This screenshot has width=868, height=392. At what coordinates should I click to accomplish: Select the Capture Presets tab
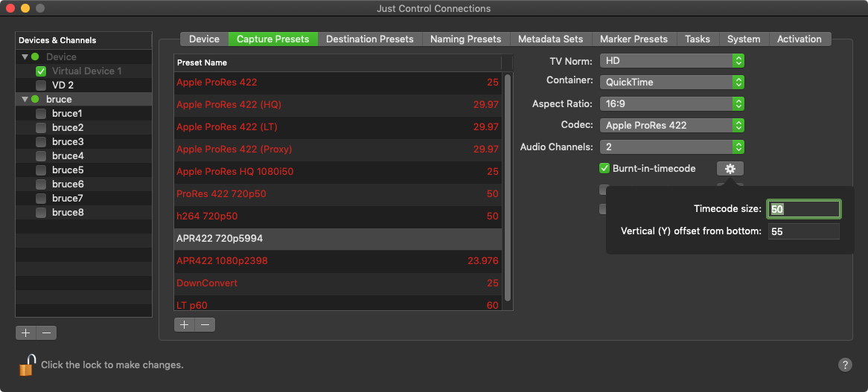tap(273, 39)
